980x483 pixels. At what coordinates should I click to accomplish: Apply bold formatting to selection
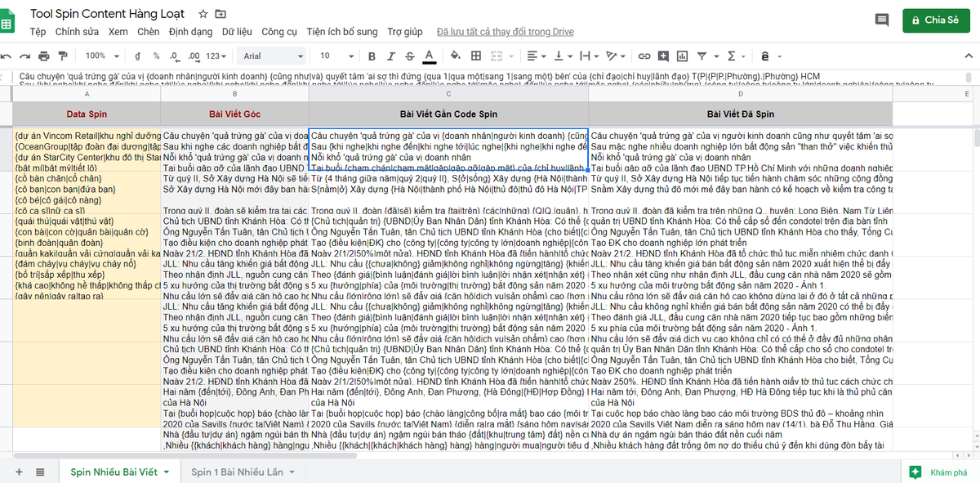371,56
